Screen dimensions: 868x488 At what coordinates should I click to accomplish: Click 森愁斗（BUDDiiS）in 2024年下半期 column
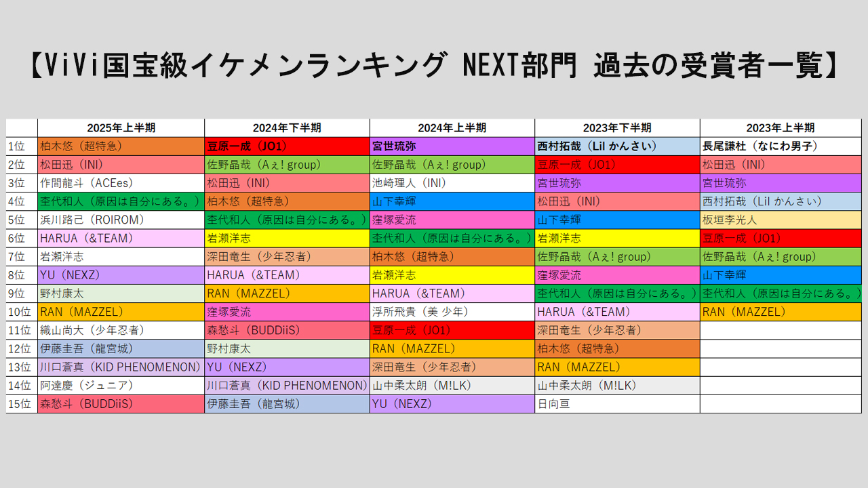click(x=287, y=330)
